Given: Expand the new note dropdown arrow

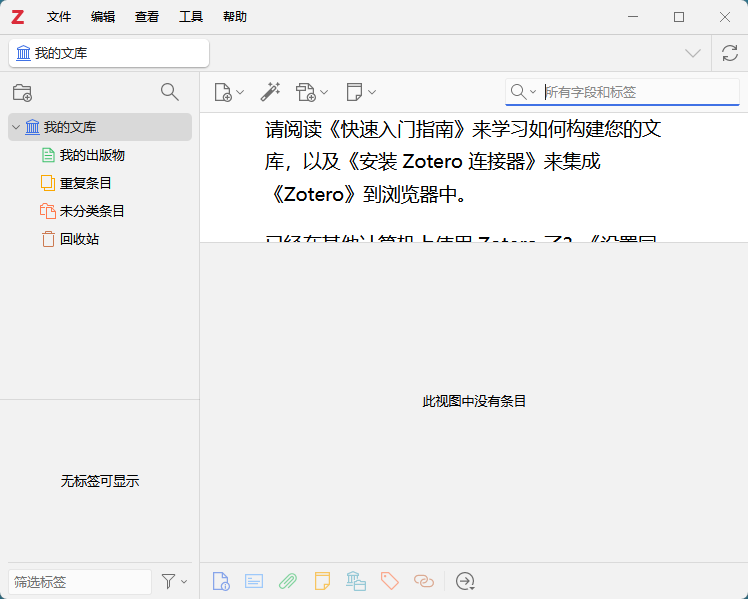Looking at the screenshot, I should (372, 92).
